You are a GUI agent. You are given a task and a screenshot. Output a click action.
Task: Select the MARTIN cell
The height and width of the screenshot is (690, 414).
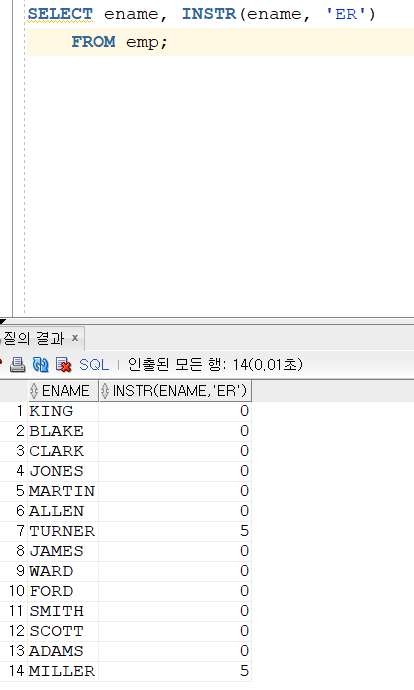pyautogui.click(x=63, y=491)
